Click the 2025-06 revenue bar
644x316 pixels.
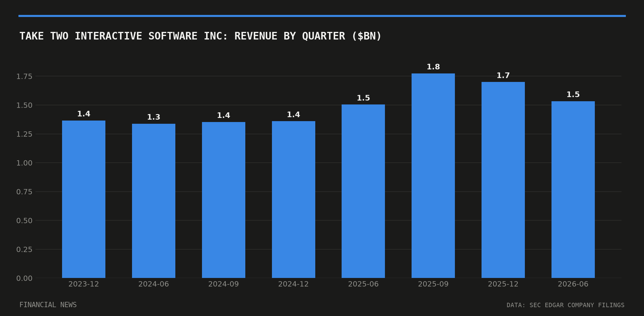363,191
